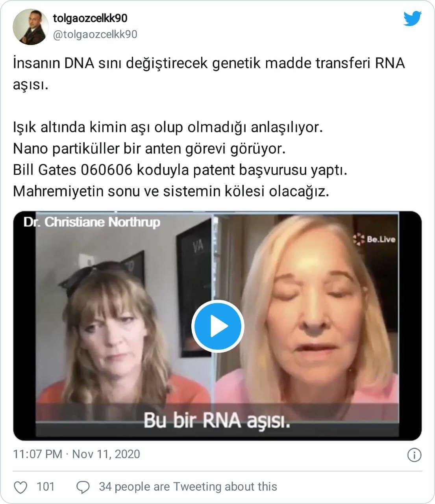This screenshot has width=435, height=504.
Task: Click the tweet's first line about DNA
Action: click(209, 63)
